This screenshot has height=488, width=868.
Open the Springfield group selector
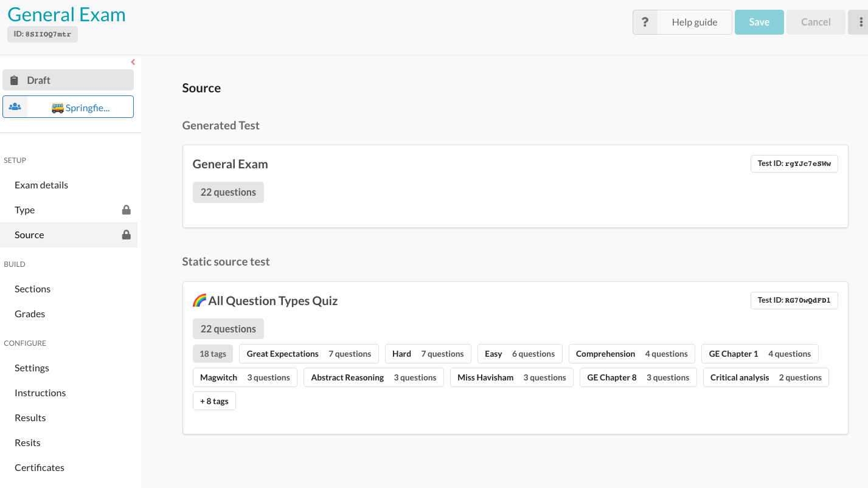[80, 108]
